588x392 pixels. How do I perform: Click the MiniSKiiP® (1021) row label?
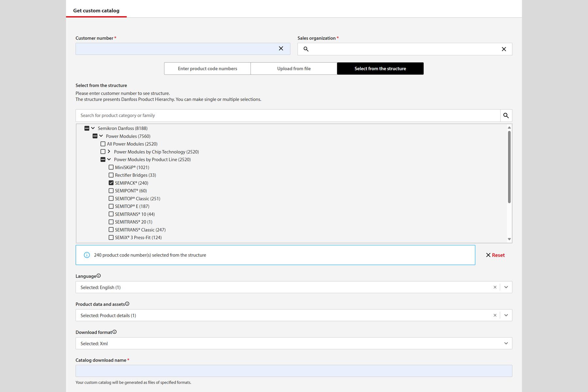tap(132, 167)
